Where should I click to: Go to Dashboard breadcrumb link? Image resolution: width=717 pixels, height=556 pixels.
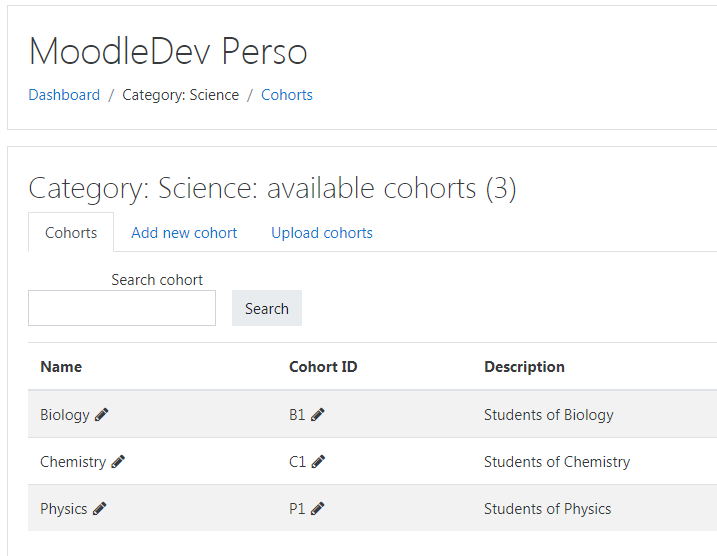pyautogui.click(x=64, y=95)
